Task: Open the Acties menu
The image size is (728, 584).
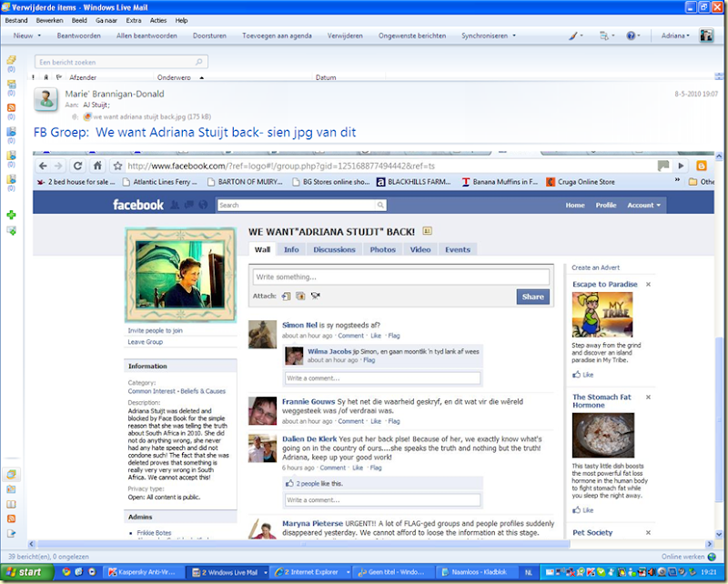Action: [x=157, y=20]
